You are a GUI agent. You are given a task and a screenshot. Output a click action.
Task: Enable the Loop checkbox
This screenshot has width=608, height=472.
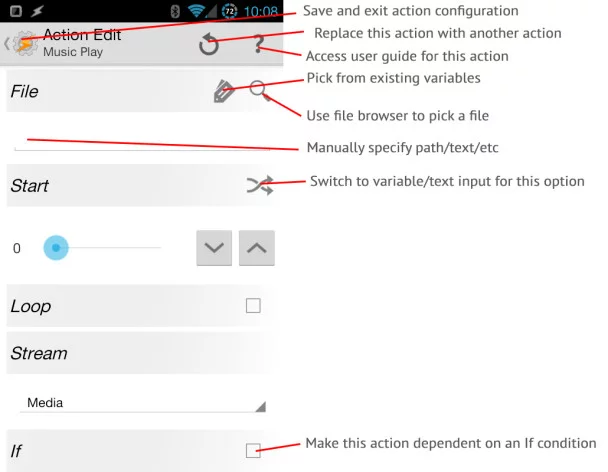pos(253,306)
